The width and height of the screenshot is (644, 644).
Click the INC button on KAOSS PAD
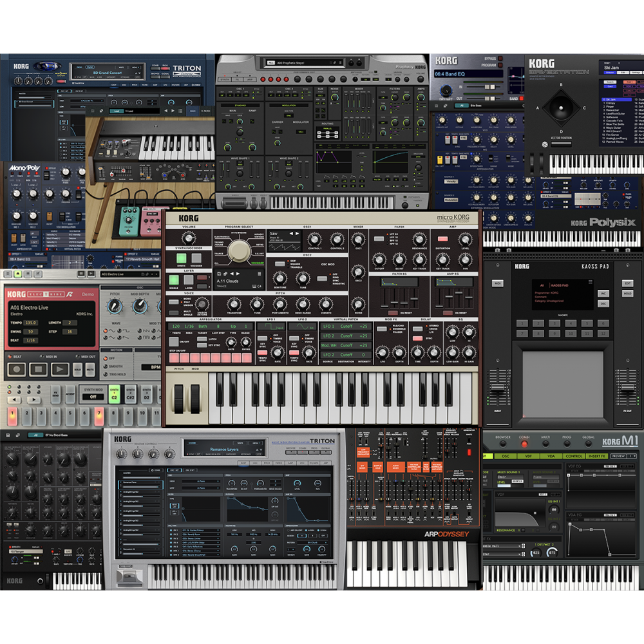coord(603,294)
